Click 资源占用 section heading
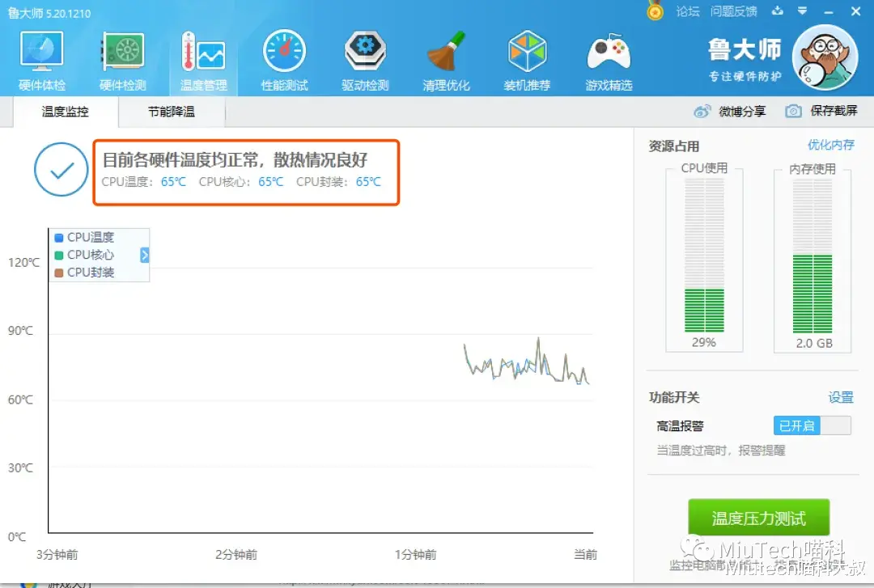 click(674, 146)
